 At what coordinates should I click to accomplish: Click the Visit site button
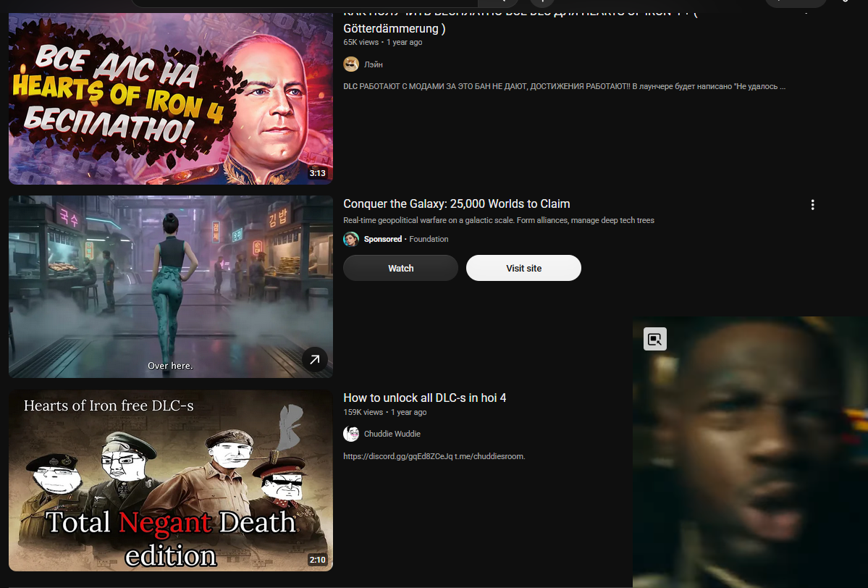click(523, 268)
